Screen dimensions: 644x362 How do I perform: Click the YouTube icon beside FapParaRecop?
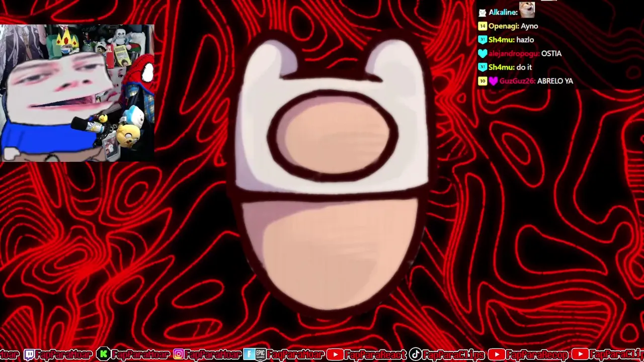pyautogui.click(x=497, y=354)
